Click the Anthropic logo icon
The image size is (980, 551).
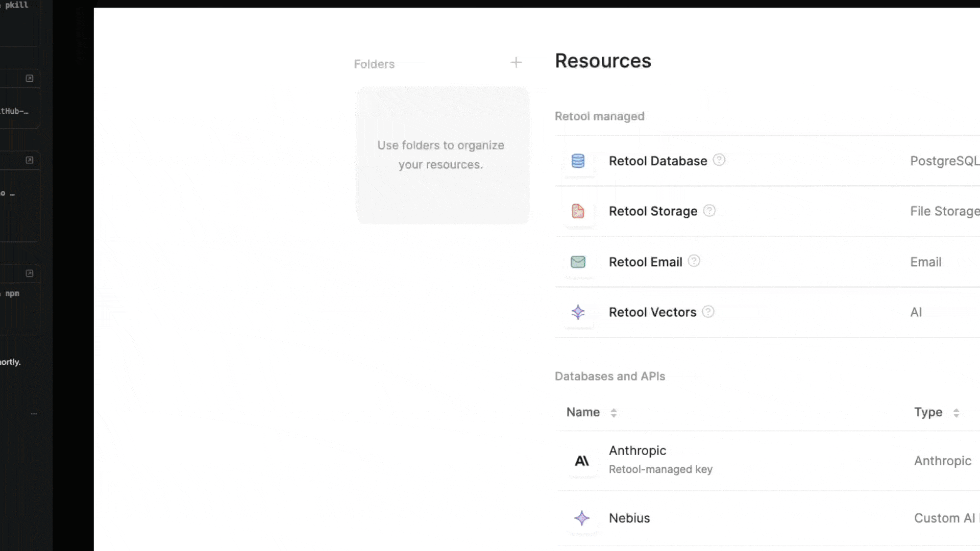[582, 461]
